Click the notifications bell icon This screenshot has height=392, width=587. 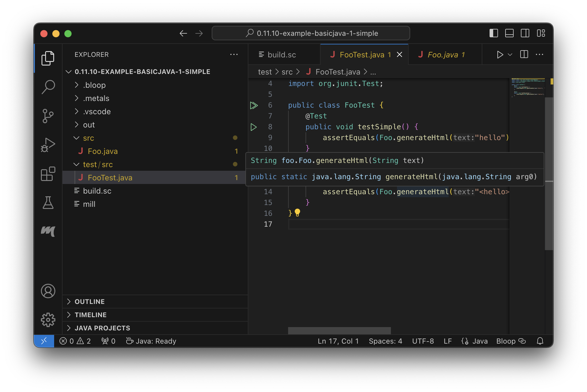coord(540,341)
